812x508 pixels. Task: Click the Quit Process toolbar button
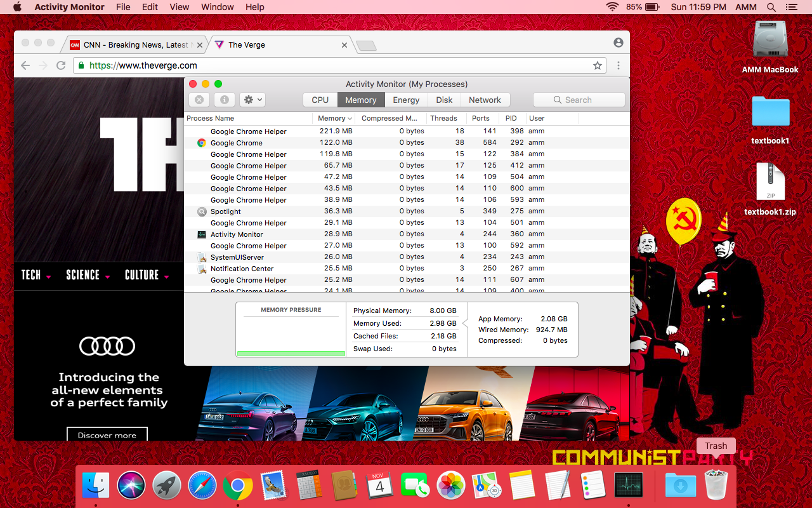point(199,100)
